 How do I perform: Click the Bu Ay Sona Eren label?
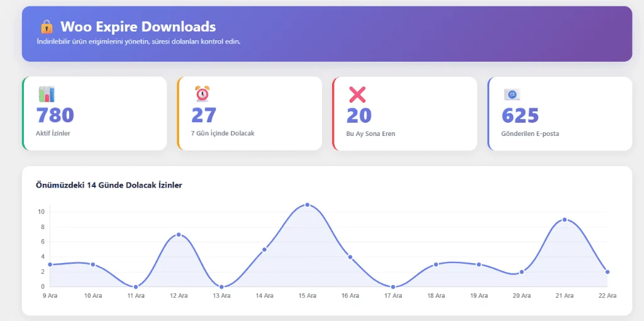point(371,133)
